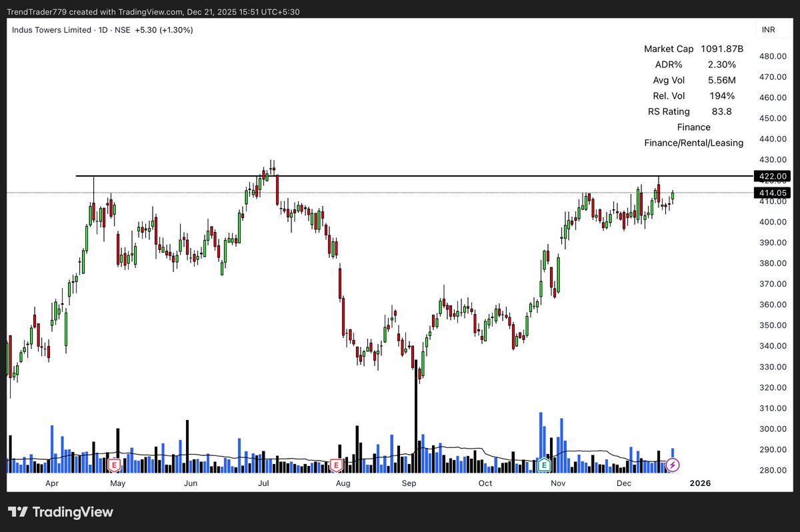This screenshot has height=532, width=800.
Task: Click the 320.00 price axis label
Action: (x=773, y=387)
